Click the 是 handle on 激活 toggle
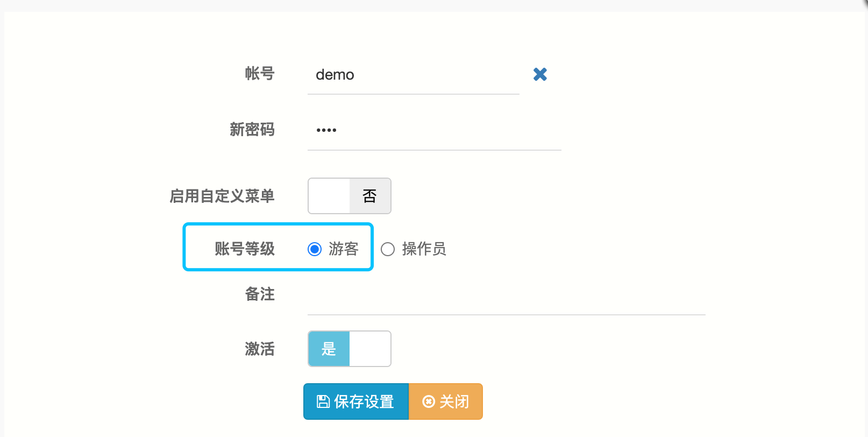868x437 pixels. [329, 349]
